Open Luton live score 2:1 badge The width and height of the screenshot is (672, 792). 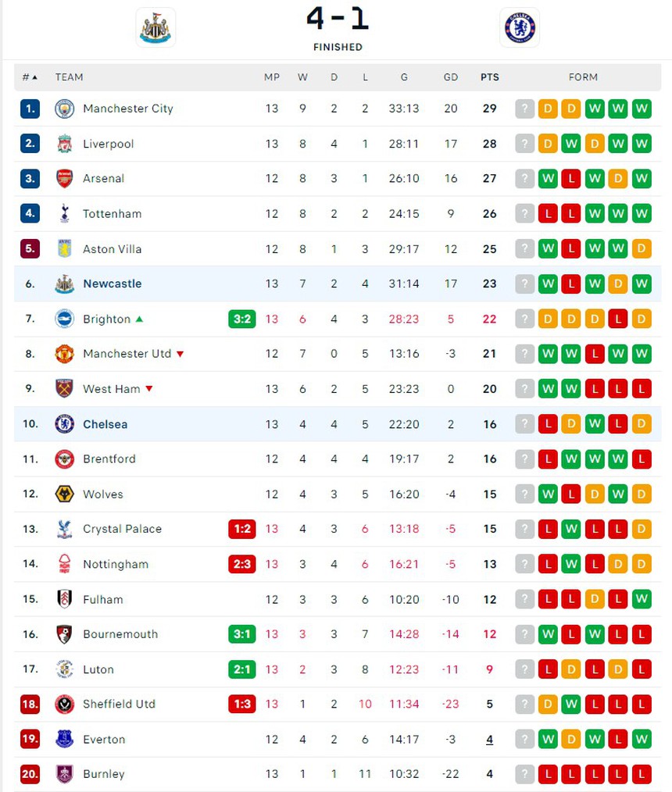242,669
